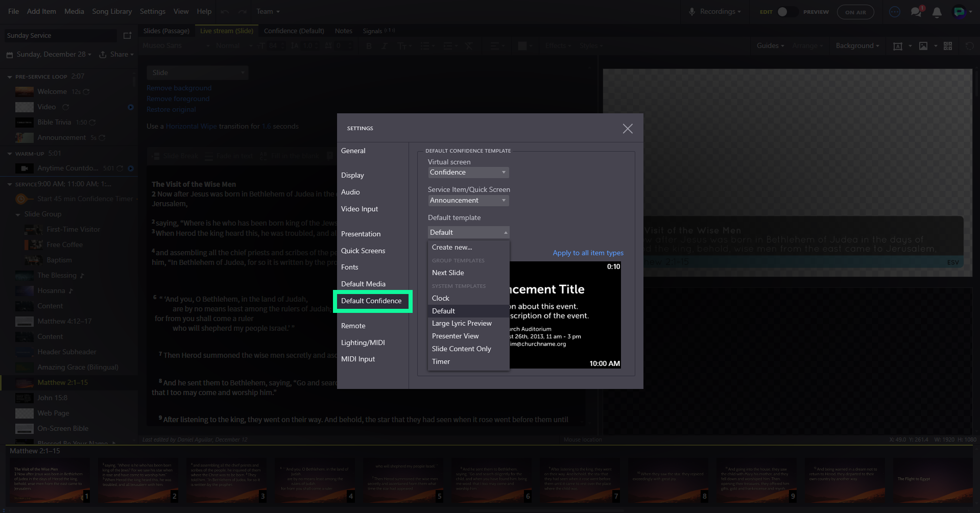
Task: Toggle the Edit/Preview switch
Action: coord(785,12)
